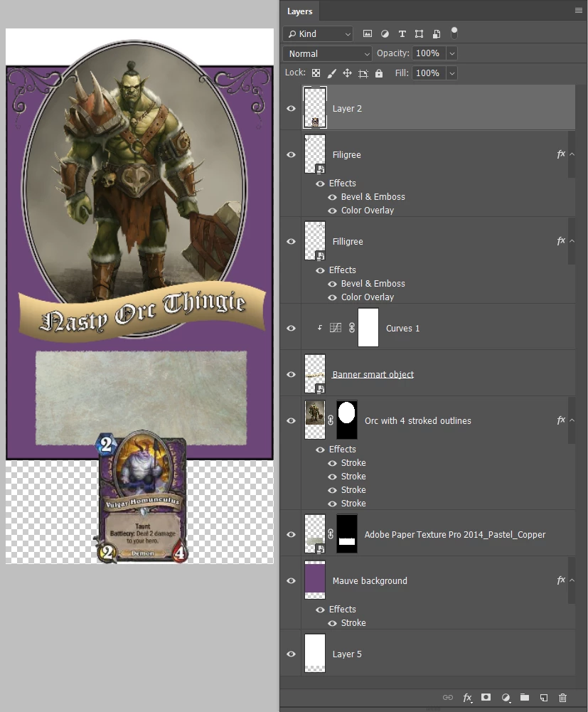Viewport: 588px width, 712px height.
Task: Collapse Mauve background effects
Action: pyautogui.click(x=572, y=580)
